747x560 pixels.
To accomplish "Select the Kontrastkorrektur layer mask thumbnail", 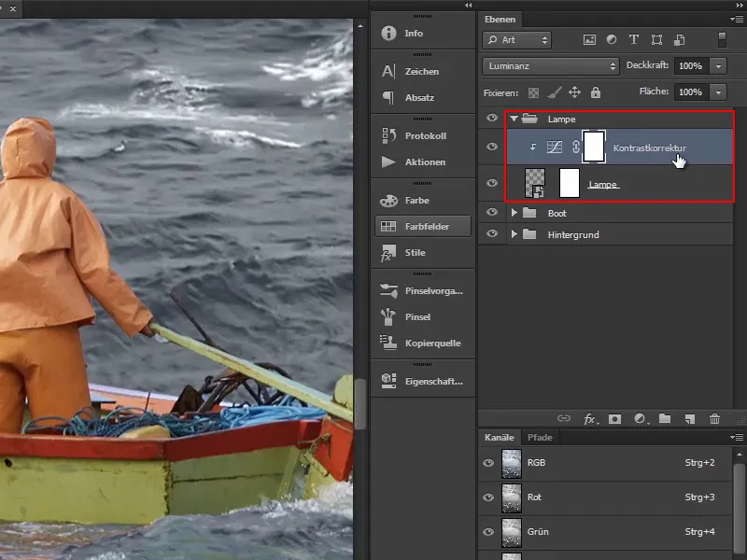I will [x=594, y=147].
